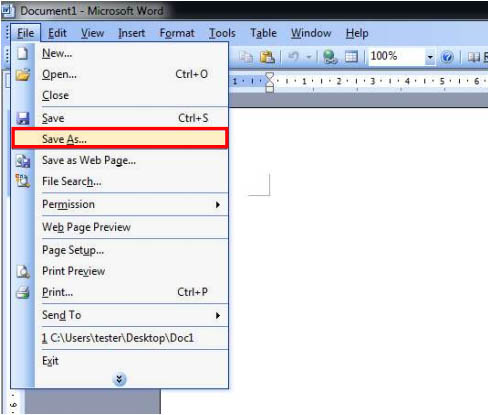Open the Help menu
Image resolution: width=489 pixels, height=415 pixels.
click(357, 33)
